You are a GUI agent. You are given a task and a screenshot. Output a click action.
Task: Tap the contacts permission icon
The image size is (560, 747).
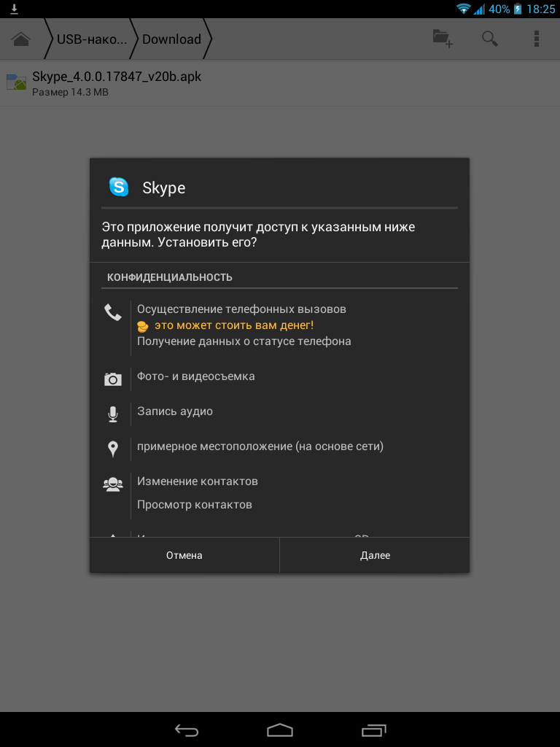pos(113,484)
